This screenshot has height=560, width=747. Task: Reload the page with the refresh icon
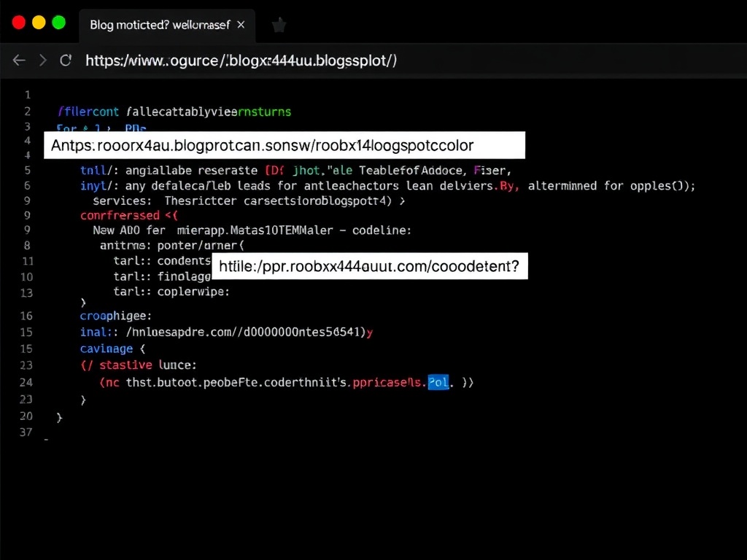(66, 61)
